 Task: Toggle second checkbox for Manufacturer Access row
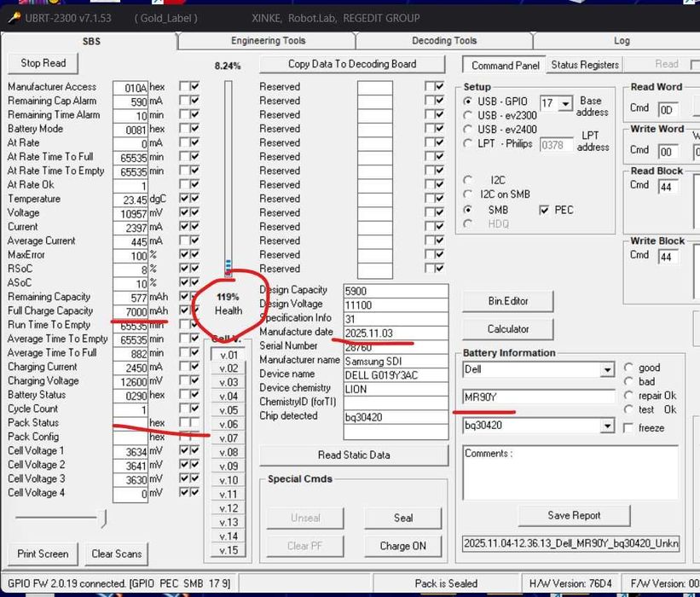[194, 86]
